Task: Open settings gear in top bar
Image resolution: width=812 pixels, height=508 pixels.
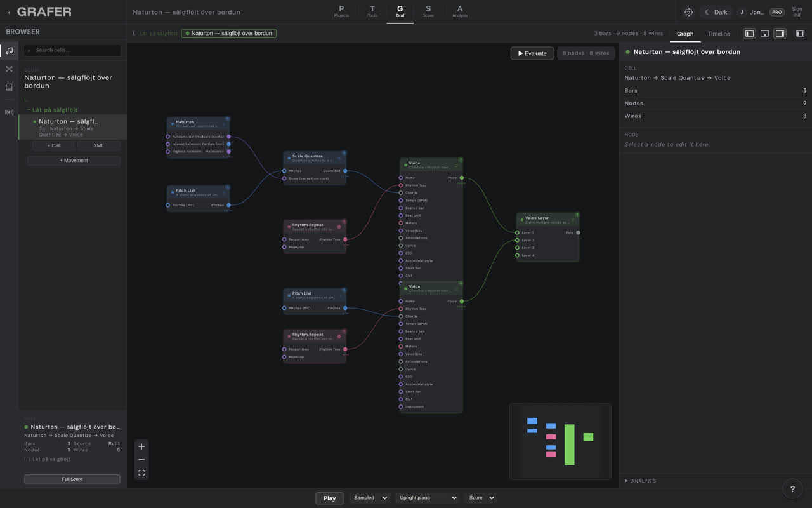Action: pos(688,12)
